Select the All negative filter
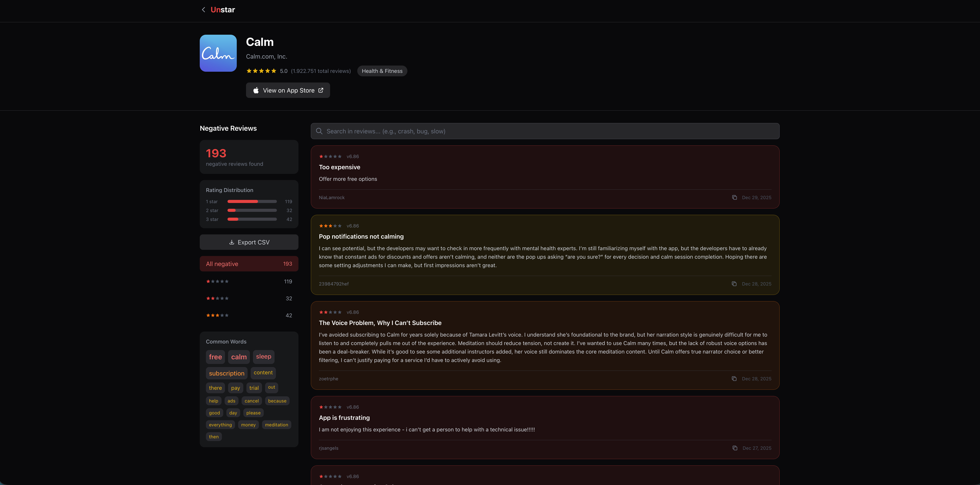Screen dimensions: 980x485 pos(249,264)
